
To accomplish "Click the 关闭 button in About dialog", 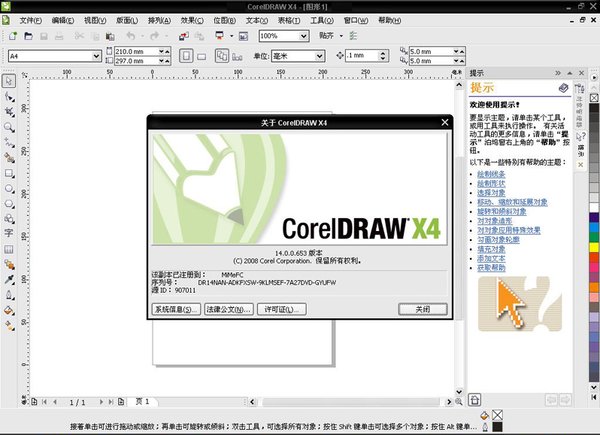I will (422, 309).
